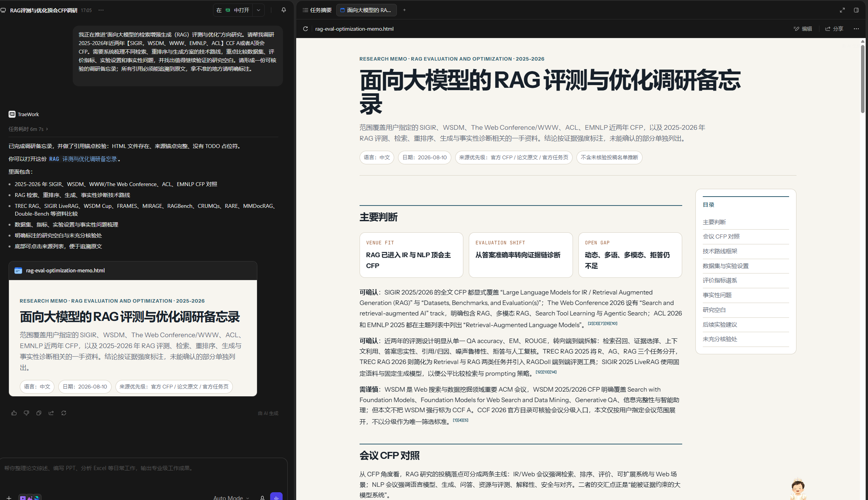Click citation references [1][4][5]

click(x=461, y=420)
